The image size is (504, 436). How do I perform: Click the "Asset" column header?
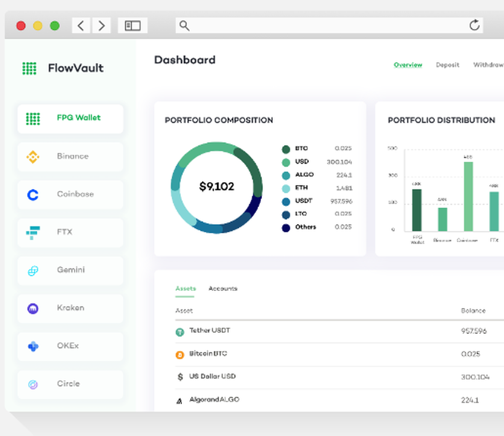coord(184,311)
